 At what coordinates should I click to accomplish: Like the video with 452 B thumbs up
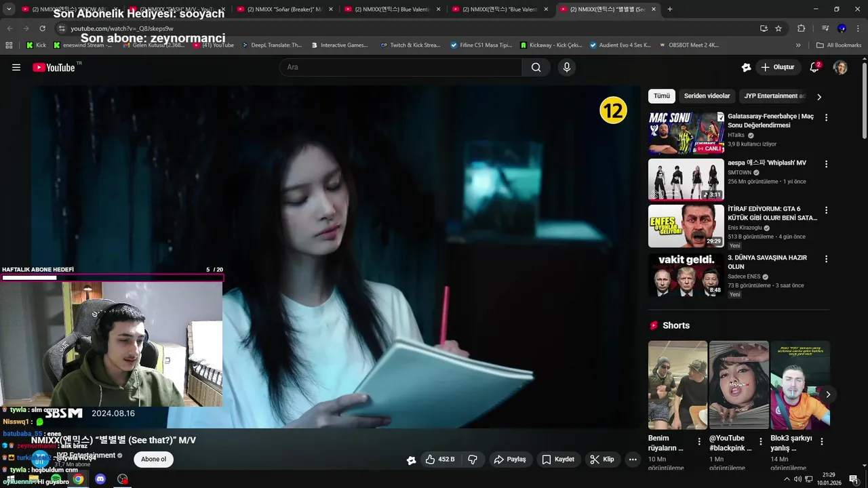click(440, 460)
